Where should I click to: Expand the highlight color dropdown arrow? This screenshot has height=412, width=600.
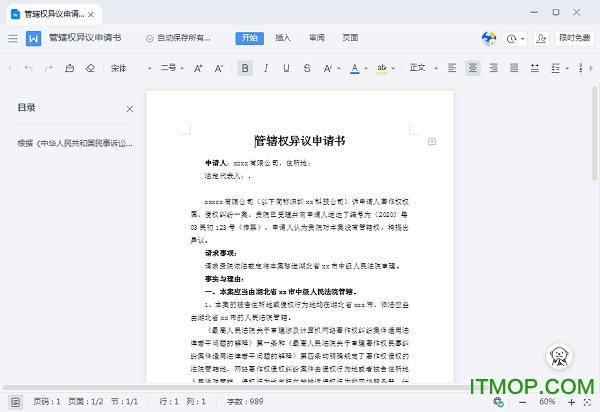393,68
